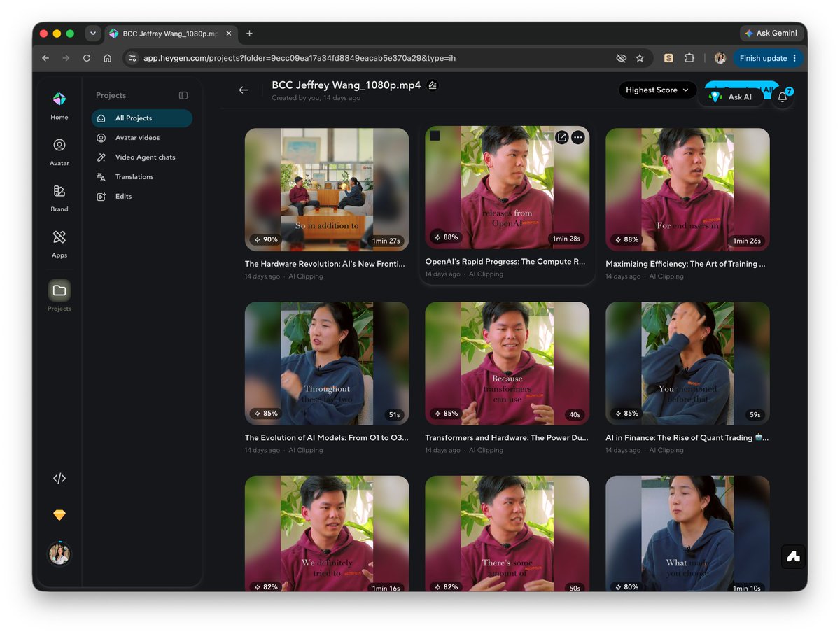Expand the Highest Score sort dropdown
Image resolution: width=840 pixels, height=634 pixels.
coord(658,90)
